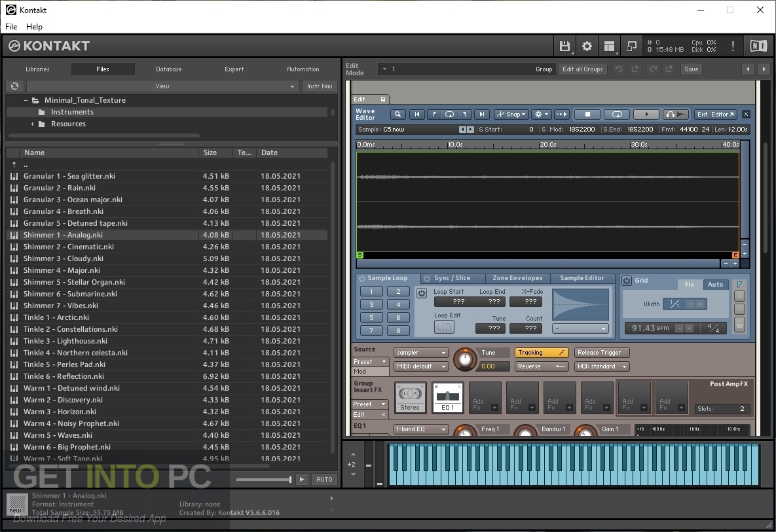Image resolution: width=776 pixels, height=532 pixels.
Task: Play the sample in wave editor
Action: coord(646,115)
